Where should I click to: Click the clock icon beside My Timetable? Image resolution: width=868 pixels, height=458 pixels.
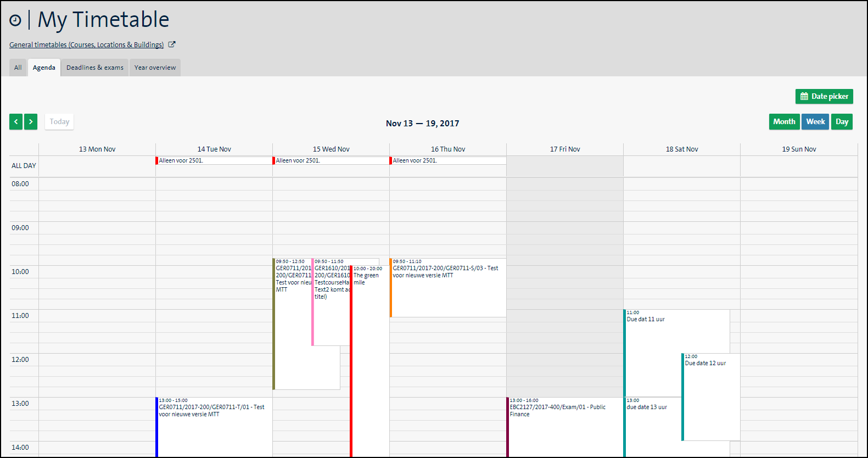(15, 20)
